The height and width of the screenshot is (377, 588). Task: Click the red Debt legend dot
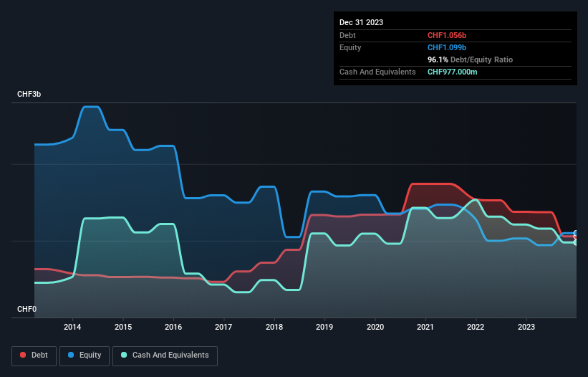click(23, 355)
